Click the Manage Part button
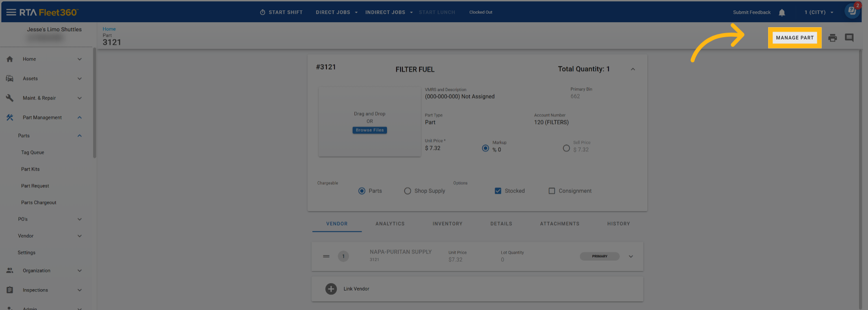The width and height of the screenshot is (868, 310). (794, 38)
